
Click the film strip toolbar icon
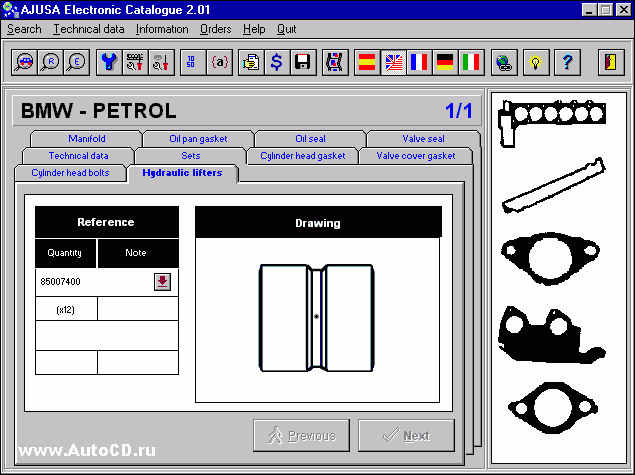tap(335, 62)
